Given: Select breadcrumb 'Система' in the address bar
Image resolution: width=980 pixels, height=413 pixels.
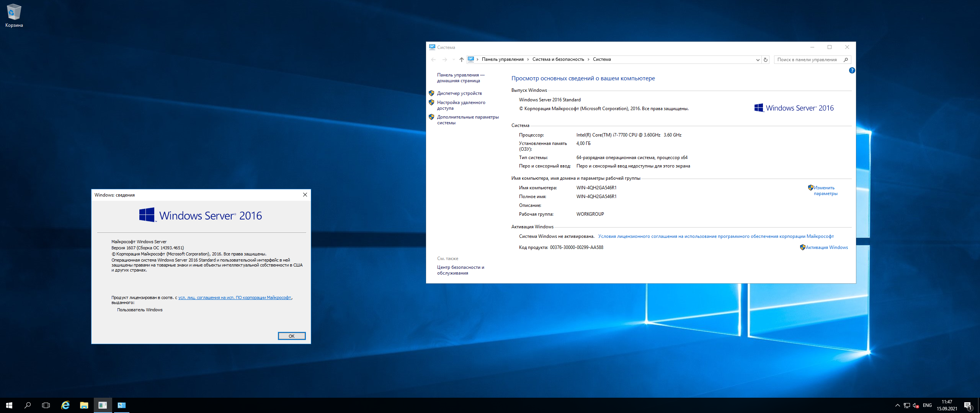Looking at the screenshot, I should [602, 59].
